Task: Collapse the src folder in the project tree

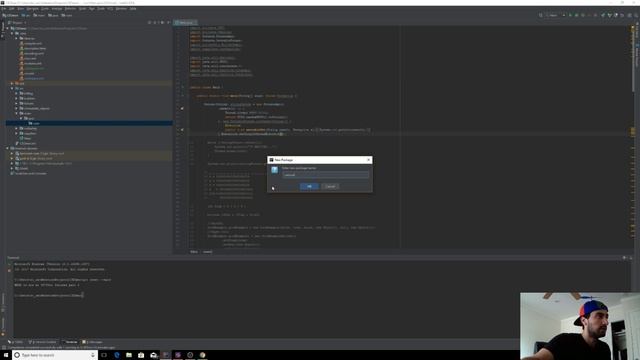Action: pyautogui.click(x=12, y=88)
